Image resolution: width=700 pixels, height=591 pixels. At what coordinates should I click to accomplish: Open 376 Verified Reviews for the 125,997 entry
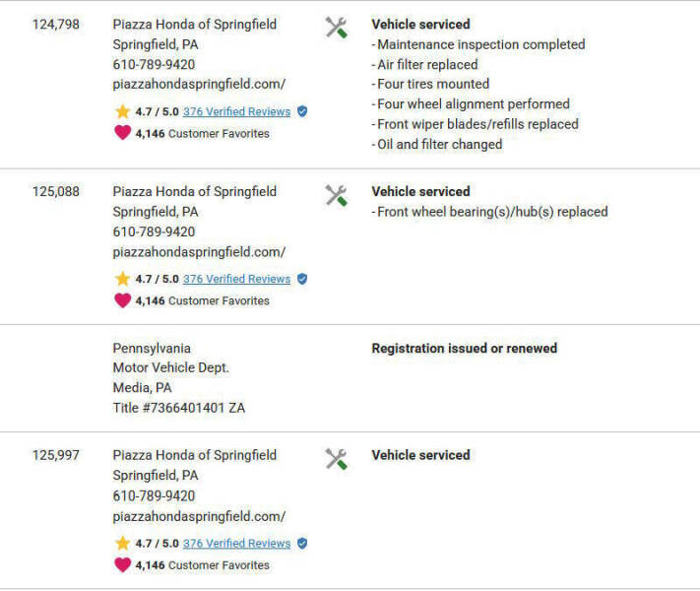click(x=236, y=544)
